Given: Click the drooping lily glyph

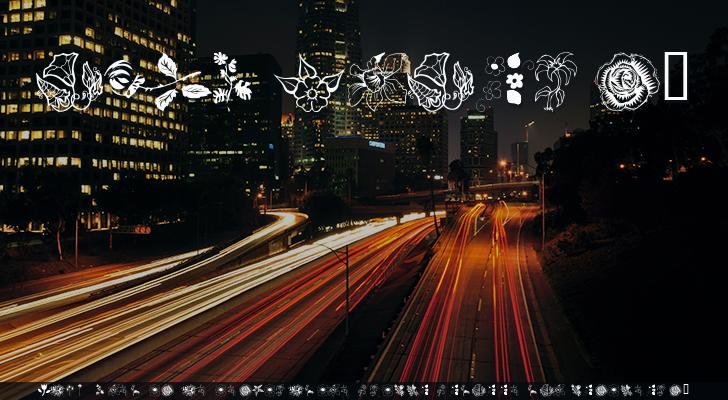Looking at the screenshot, I should (x=554, y=80).
